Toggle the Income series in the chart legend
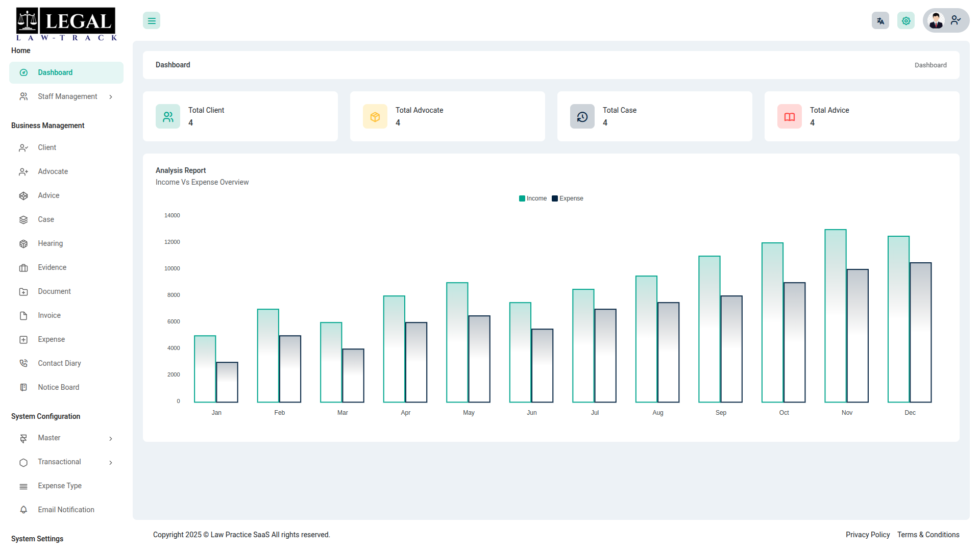 point(533,198)
